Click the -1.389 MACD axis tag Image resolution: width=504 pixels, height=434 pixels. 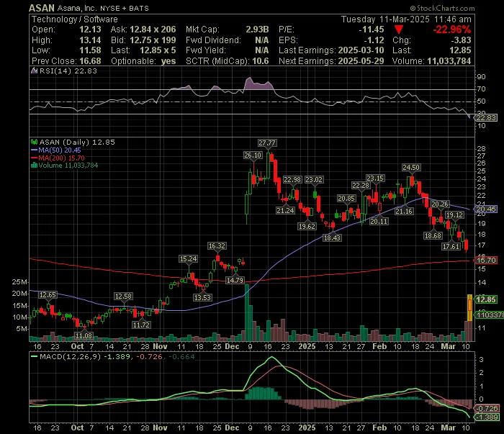click(487, 417)
